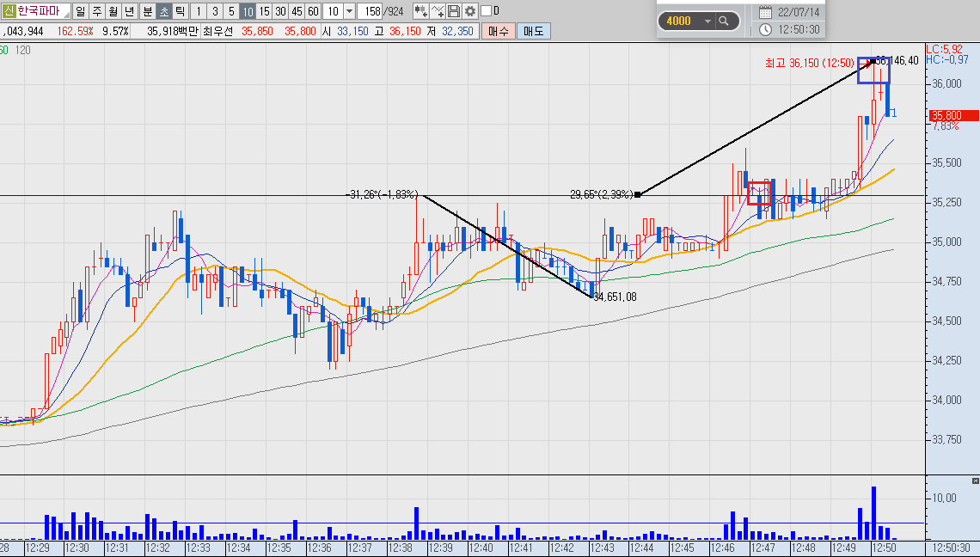Image resolution: width=980 pixels, height=557 pixels.
Task: Click the magnifier search icon beside 4000
Action: (724, 21)
